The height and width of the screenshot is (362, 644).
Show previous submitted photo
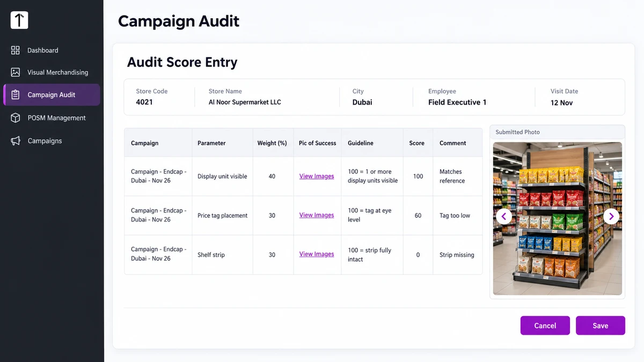[x=503, y=216]
